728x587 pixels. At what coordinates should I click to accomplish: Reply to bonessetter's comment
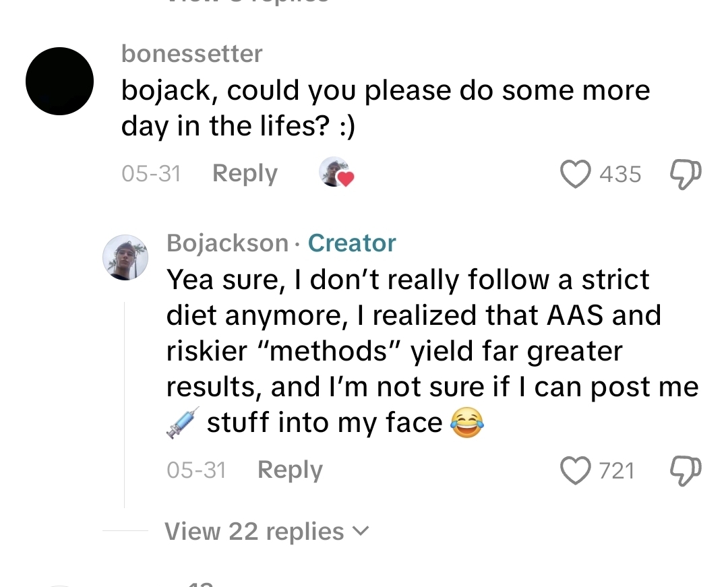point(245,174)
